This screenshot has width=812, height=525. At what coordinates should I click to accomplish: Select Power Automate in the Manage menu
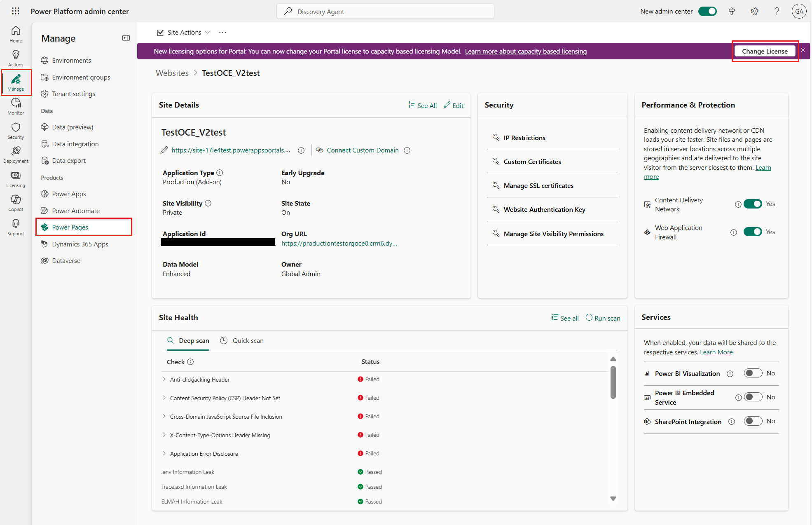tap(76, 211)
